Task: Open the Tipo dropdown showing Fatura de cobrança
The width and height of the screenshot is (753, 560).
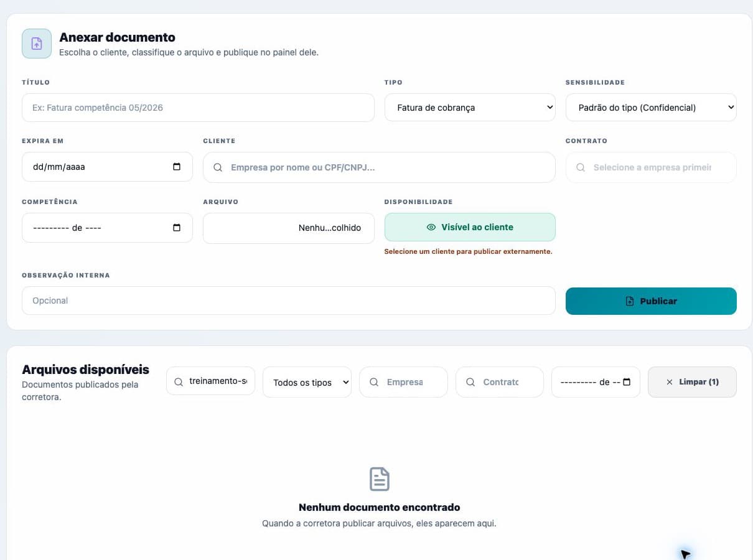Action: [470, 108]
